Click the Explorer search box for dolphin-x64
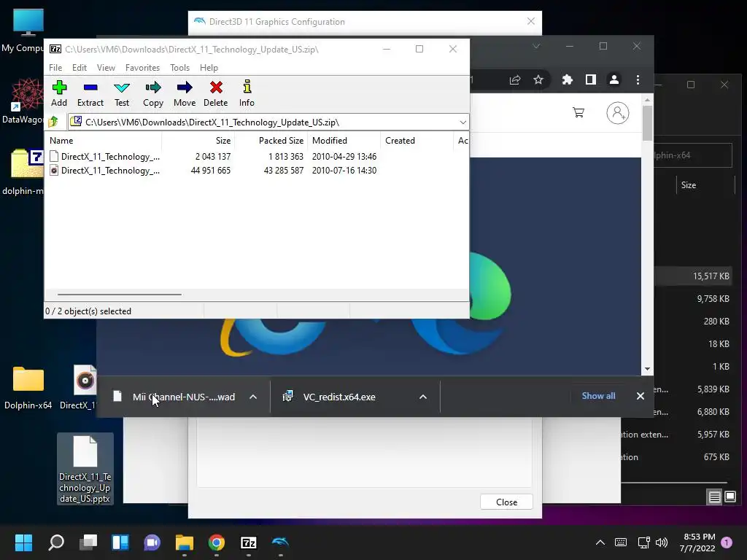Screen dimensions: 747x560 pyautogui.click(x=693, y=155)
